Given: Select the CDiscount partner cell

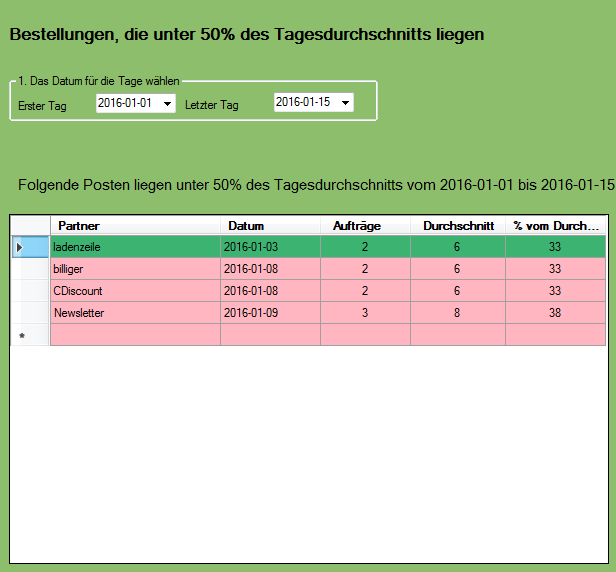Looking at the screenshot, I should 135,291.
